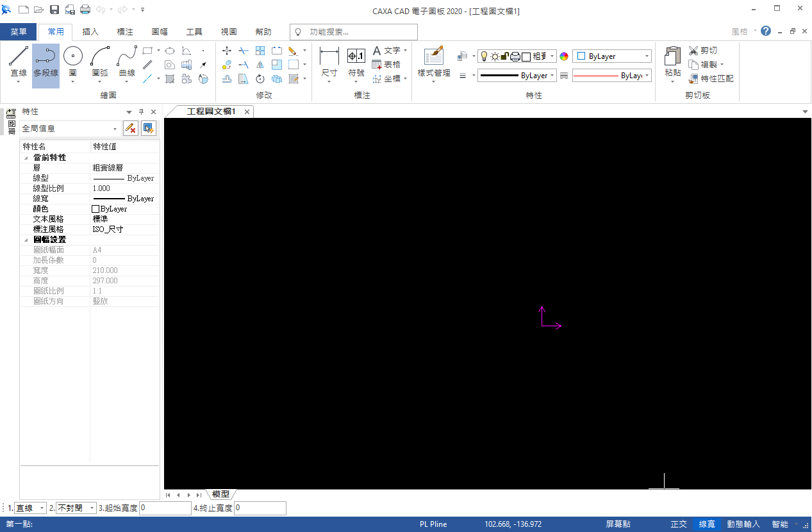This screenshot has width=812, height=532.
Task: Click the array tool icon
Action: tap(260, 51)
